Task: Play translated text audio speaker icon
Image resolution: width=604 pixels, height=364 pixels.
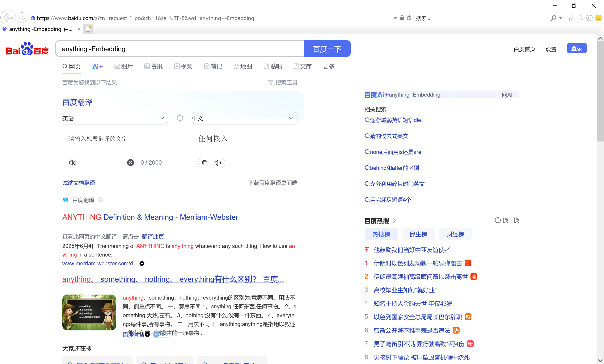Action: pyautogui.click(x=218, y=163)
